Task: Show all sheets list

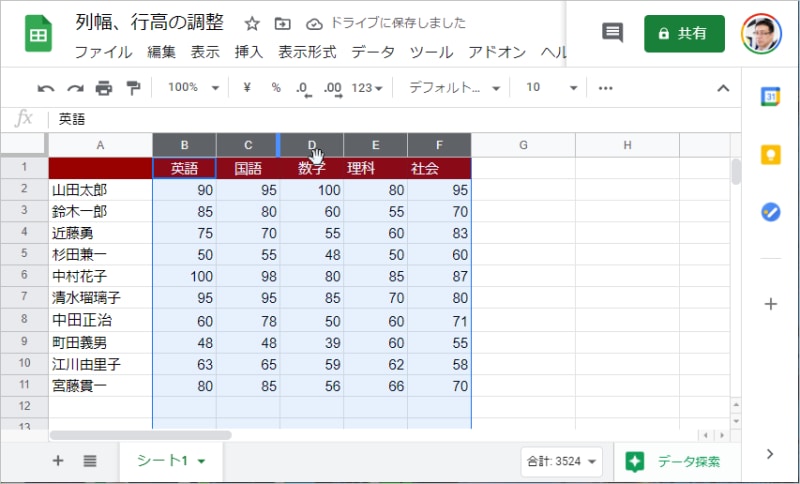Action: point(90,461)
